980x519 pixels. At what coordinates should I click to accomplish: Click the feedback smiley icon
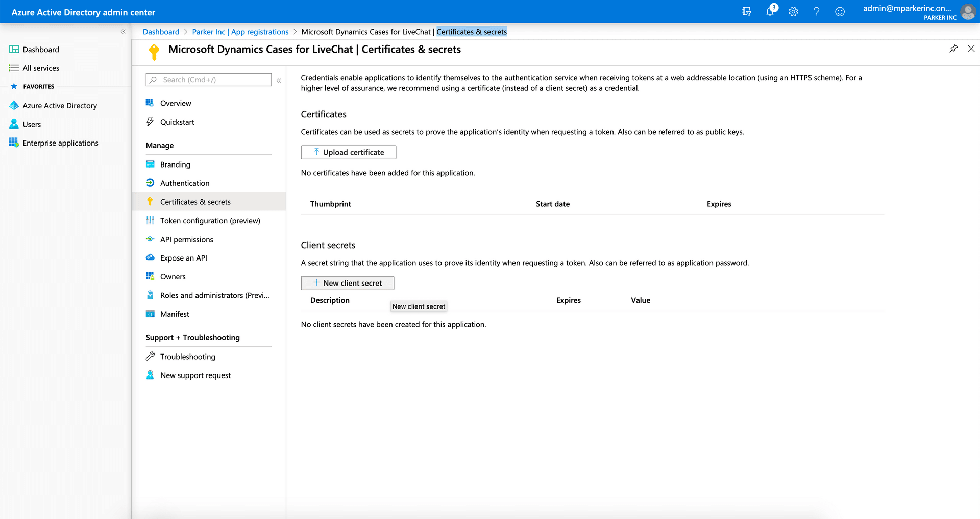[840, 12]
